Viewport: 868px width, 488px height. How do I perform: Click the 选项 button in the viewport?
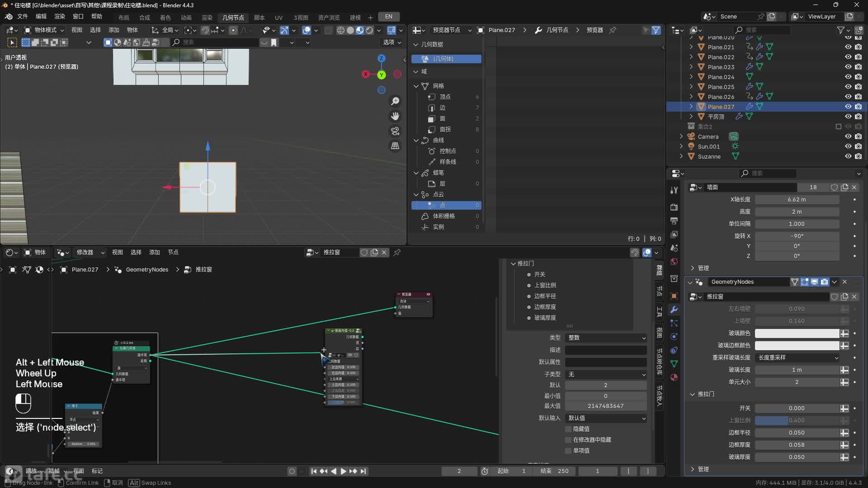pos(392,42)
